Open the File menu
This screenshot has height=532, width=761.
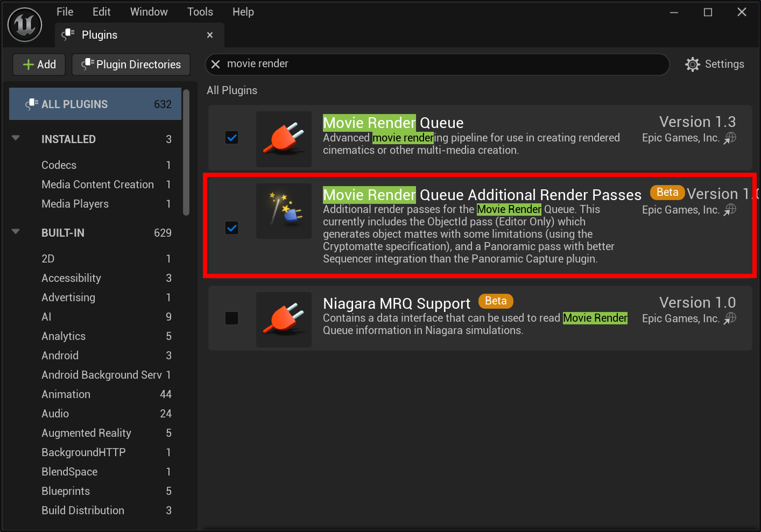pos(65,12)
